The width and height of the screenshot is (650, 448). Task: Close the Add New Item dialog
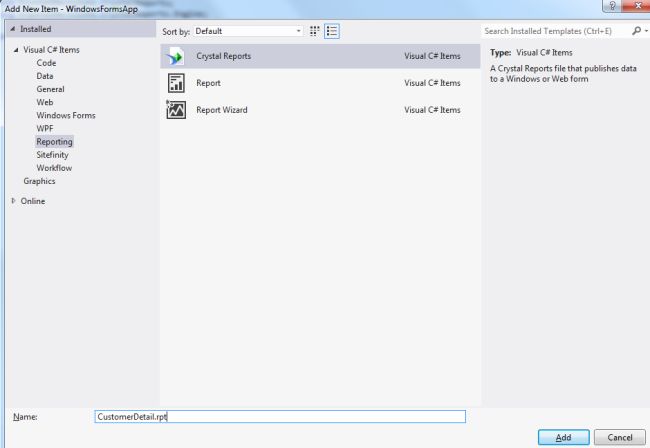[636, 6]
